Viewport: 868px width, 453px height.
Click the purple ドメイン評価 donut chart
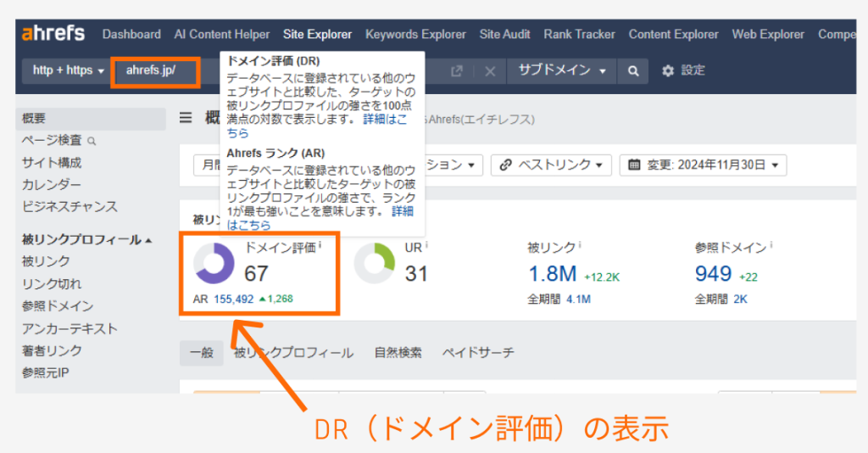click(x=214, y=263)
